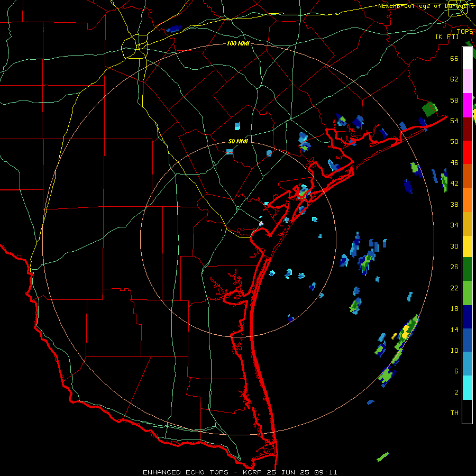The height and width of the screenshot is (476, 476).
Task: Click the 'TH' threshold legend label
Action: click(x=454, y=413)
